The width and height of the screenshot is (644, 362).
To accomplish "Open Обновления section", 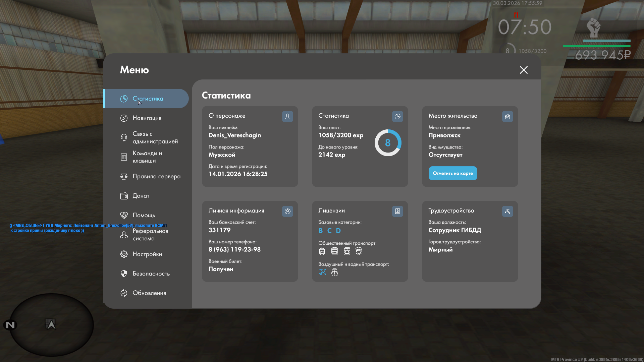I will 149,293.
